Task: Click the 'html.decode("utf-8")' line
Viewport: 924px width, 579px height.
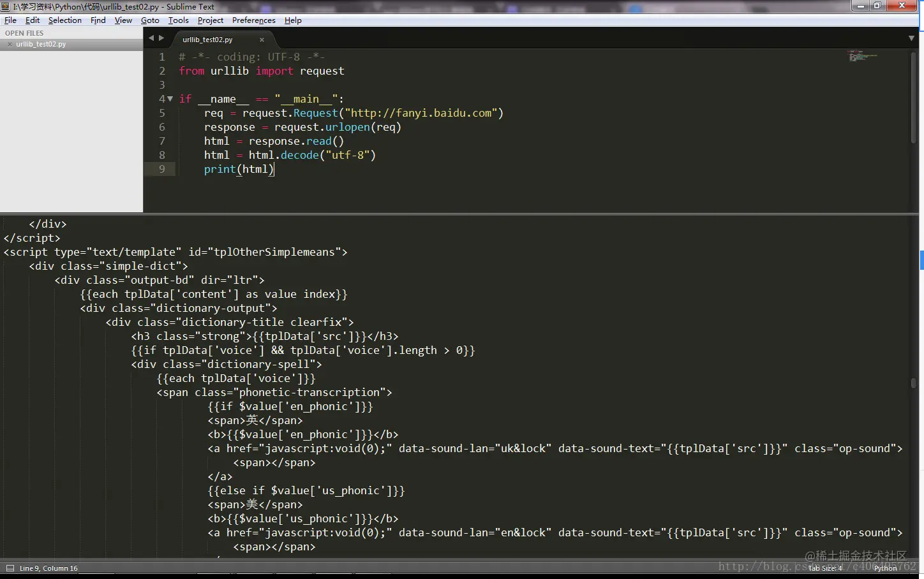Action: tap(290, 155)
